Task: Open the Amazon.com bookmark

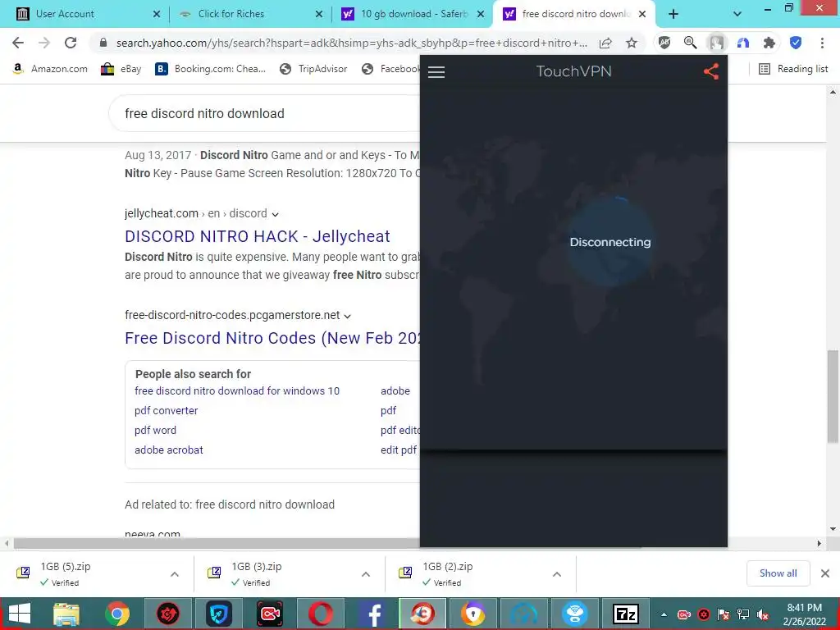Action: click(50, 69)
